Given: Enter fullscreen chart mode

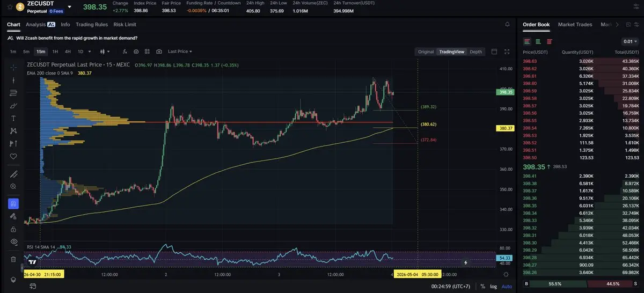Looking at the screenshot, I should (x=507, y=52).
